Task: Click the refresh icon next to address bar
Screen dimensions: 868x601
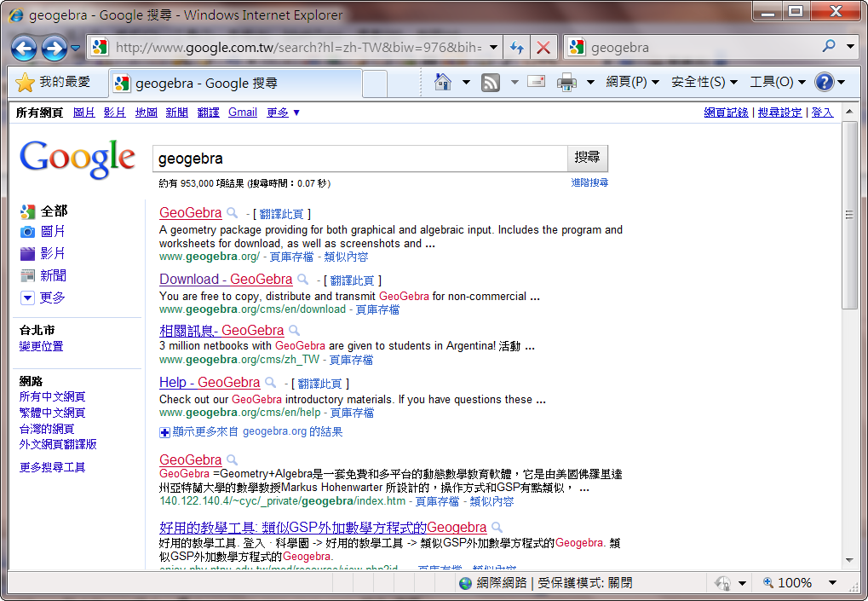Action: point(516,48)
